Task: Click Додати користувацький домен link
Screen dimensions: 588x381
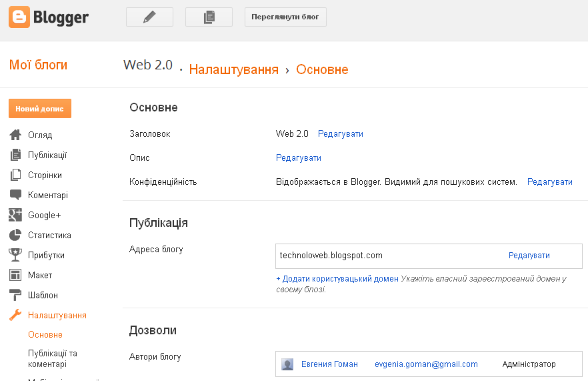Action: click(x=337, y=279)
